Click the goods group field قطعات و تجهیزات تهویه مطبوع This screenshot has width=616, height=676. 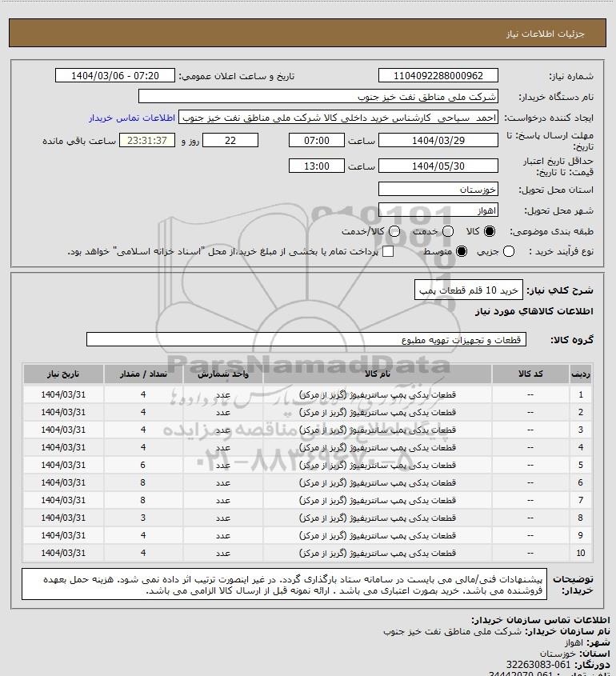[306, 339]
